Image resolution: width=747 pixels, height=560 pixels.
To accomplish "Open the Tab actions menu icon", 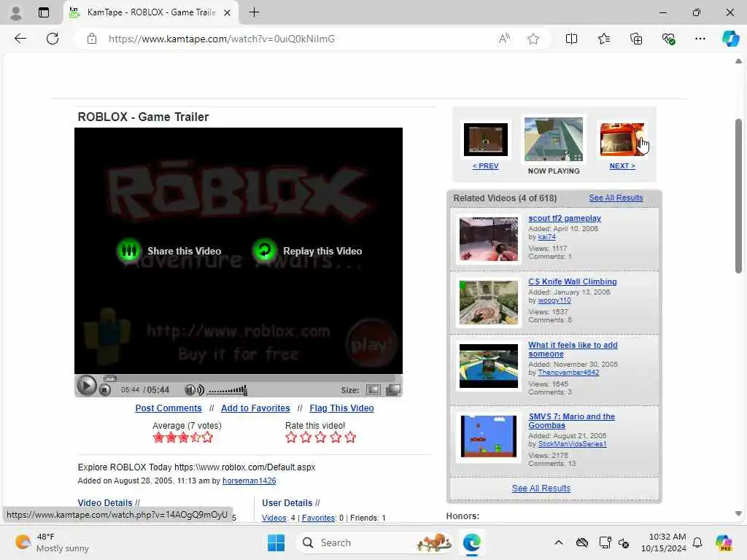I will (44, 12).
